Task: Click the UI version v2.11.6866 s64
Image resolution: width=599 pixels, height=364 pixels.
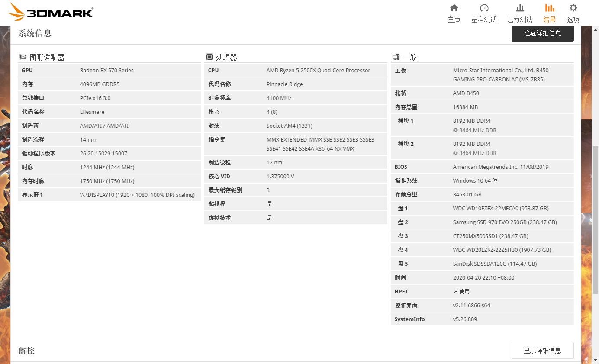Action: tap(471, 305)
